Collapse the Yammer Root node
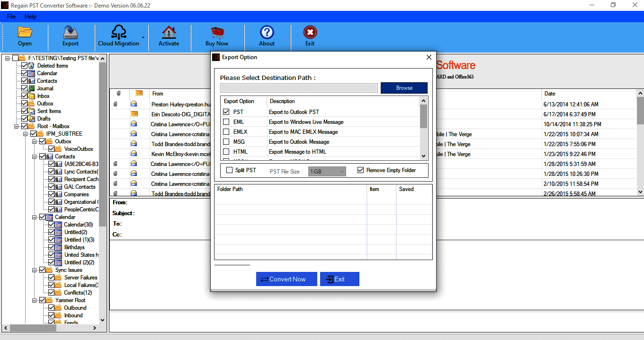Image resolution: width=644 pixels, height=340 pixels. pos(35,300)
